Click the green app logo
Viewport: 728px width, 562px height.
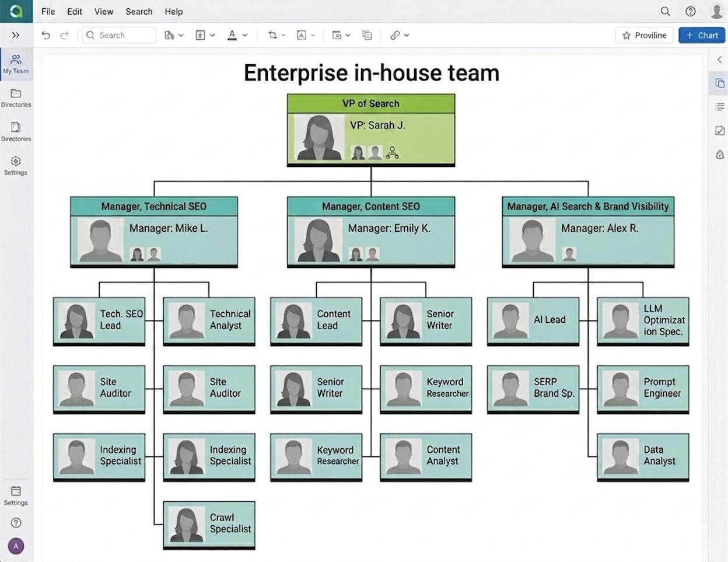16,11
